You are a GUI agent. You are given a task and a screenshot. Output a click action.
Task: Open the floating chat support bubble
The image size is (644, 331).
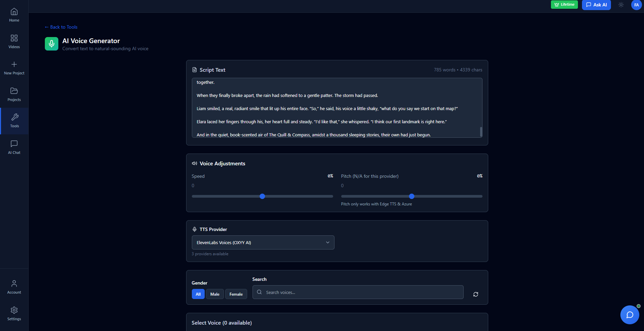click(629, 315)
